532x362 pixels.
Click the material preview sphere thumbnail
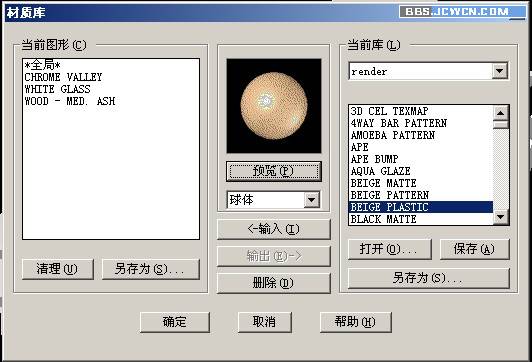(274, 106)
